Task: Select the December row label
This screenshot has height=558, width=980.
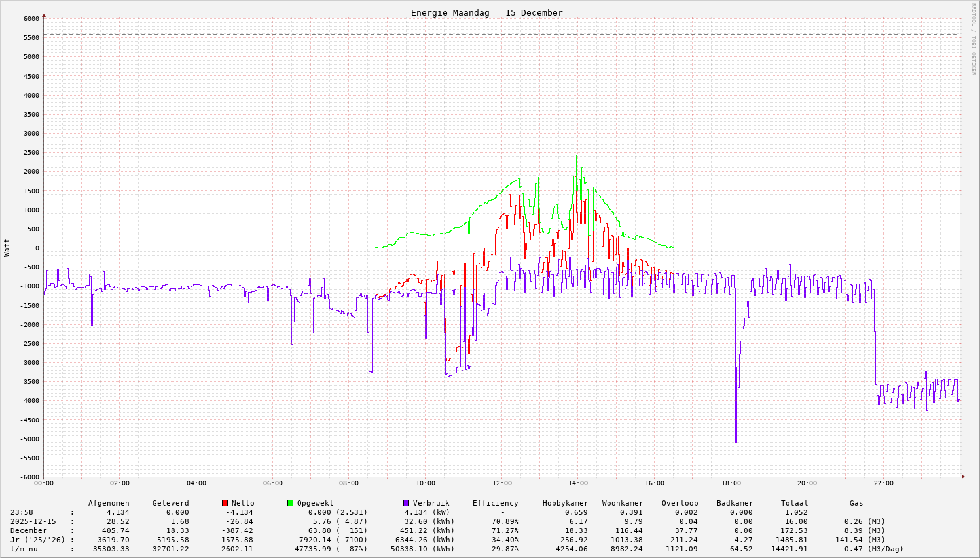Action: [x=28, y=530]
